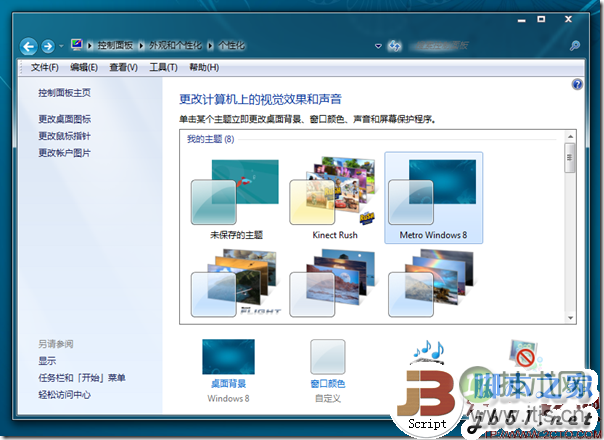Open 控制面板主页 link
Viewport: 604px width, 440px height.
[64, 93]
